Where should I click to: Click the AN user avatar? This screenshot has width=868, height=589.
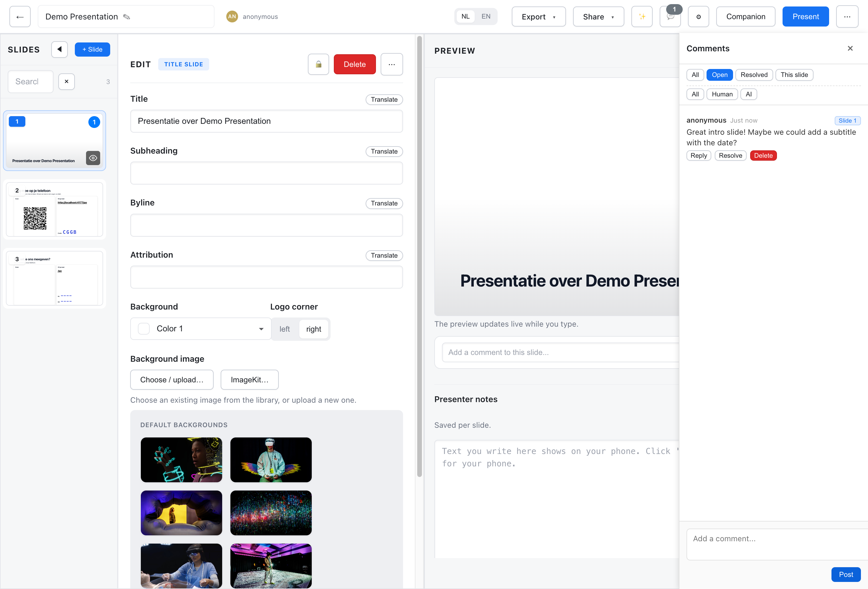pyautogui.click(x=232, y=17)
